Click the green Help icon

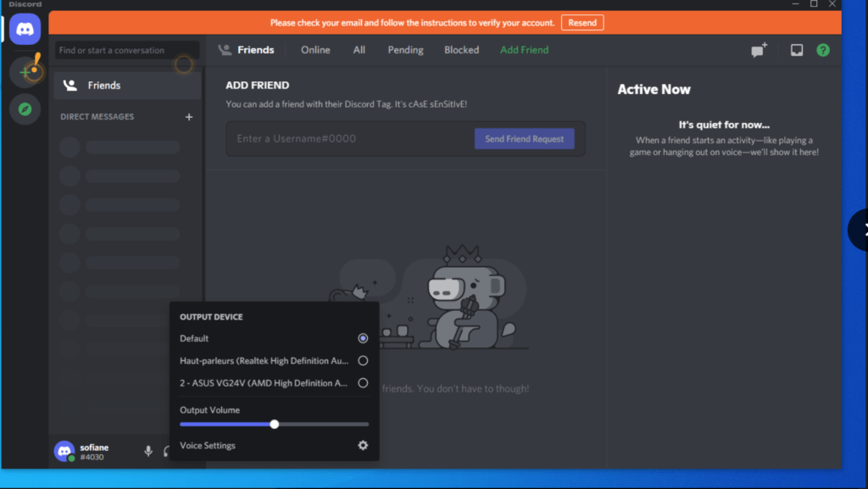coord(823,50)
